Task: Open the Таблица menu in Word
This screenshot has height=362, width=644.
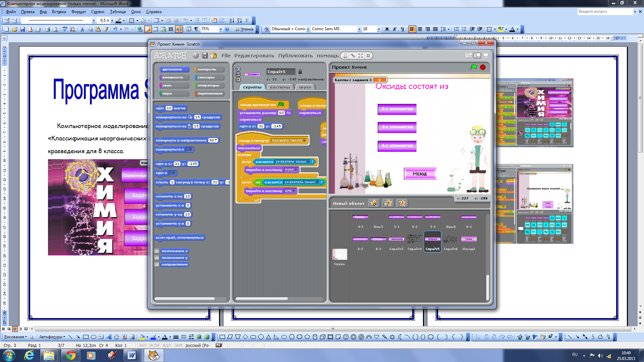Action: [x=118, y=12]
